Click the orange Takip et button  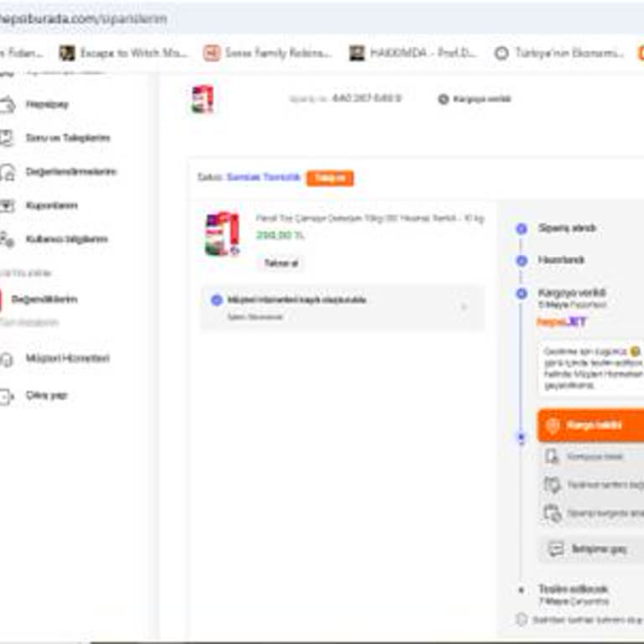pos(330,178)
